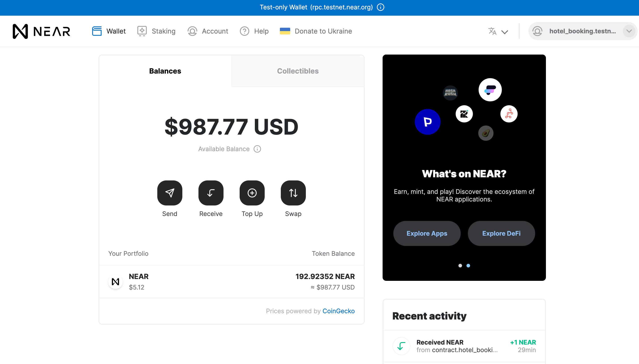Switch to the Collectibles tab

tap(298, 71)
